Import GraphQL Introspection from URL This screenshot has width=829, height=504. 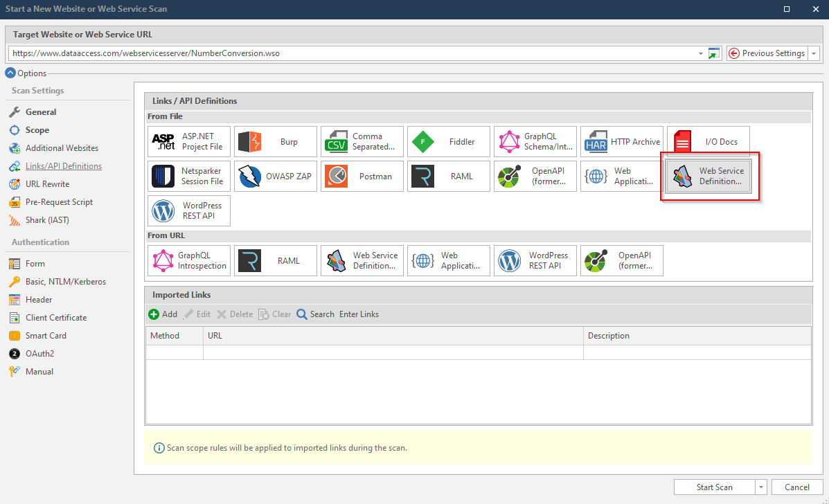pos(188,260)
